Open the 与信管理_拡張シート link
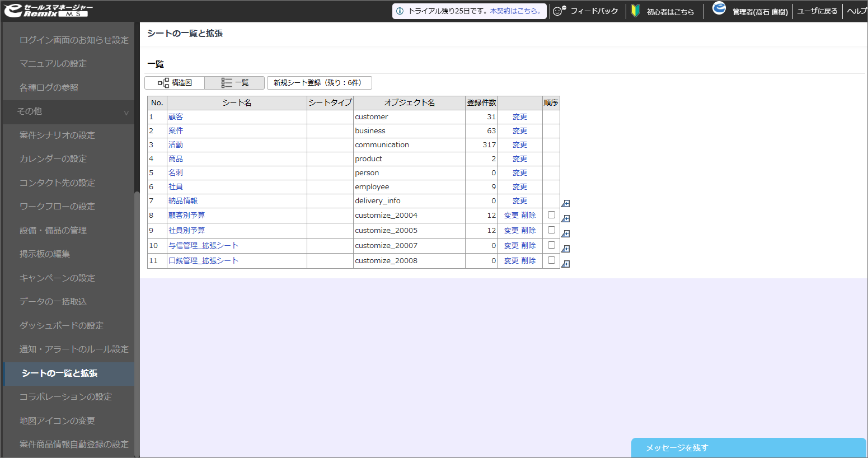Screen dimensions: 868x458 (x=204, y=246)
